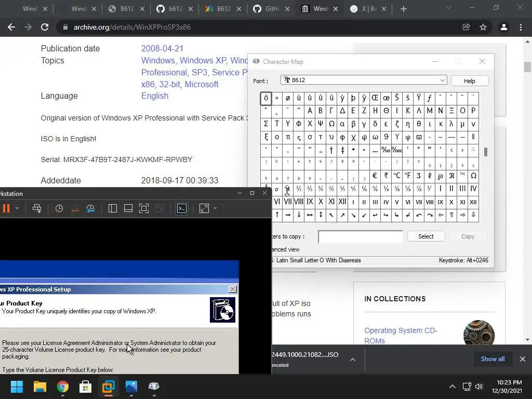Open the clock and date in taskbar
This screenshot has width=532, height=399.
click(x=507, y=387)
